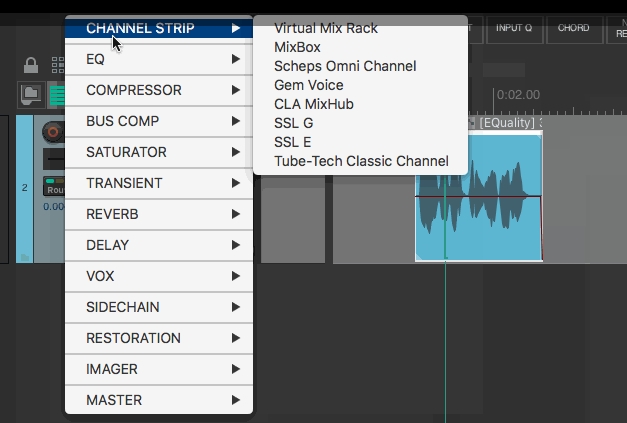
Task: Select the CLA MixHub entry
Action: point(313,104)
